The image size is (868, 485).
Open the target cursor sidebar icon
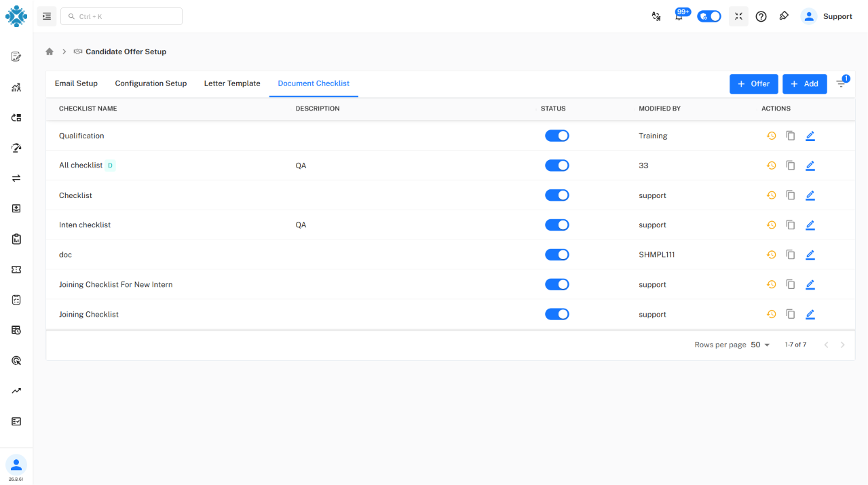pyautogui.click(x=16, y=360)
